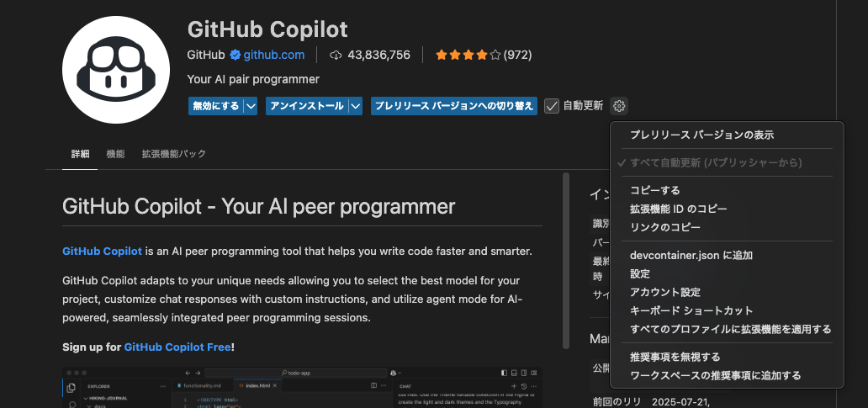Open the github.com publisher link
868x408 pixels.
coord(274,55)
